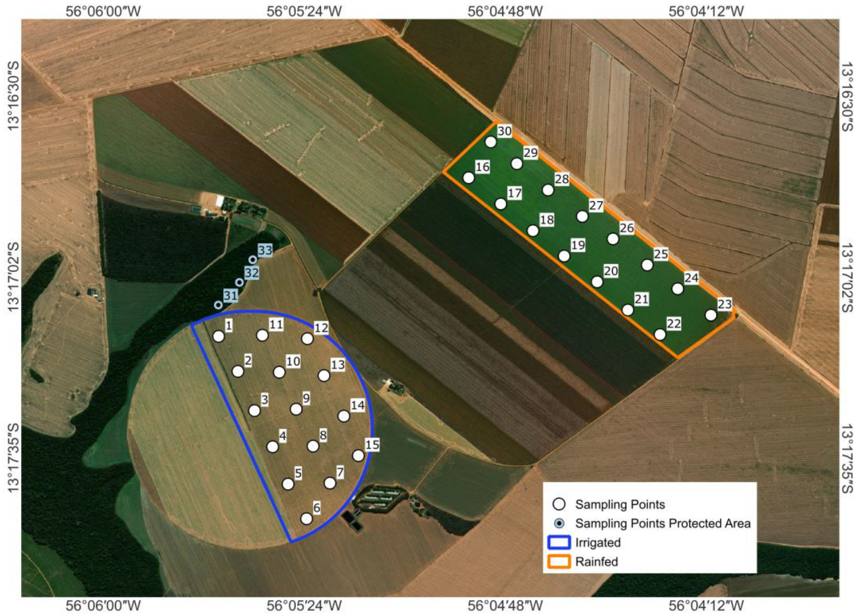Click sampling point 25 marker
Screen dimensions: 860x616
[647, 265]
